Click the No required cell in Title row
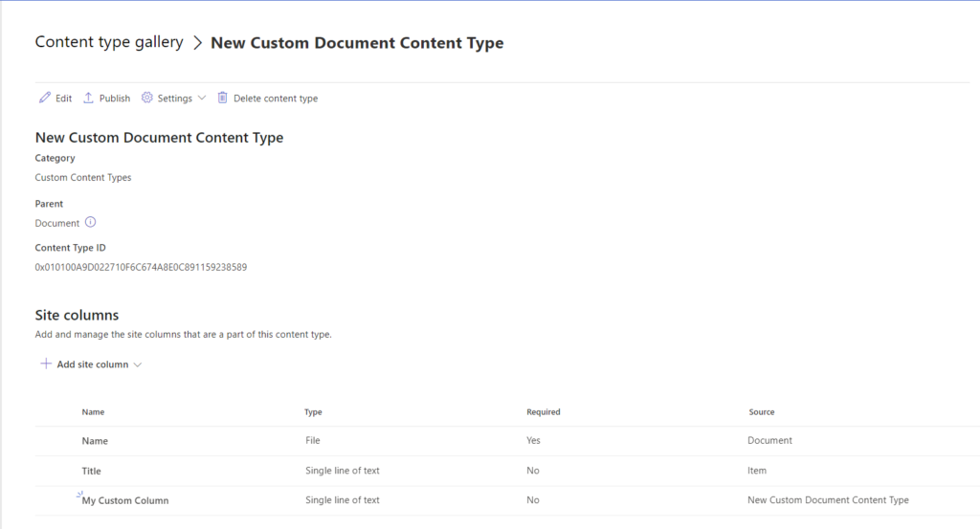 point(532,471)
